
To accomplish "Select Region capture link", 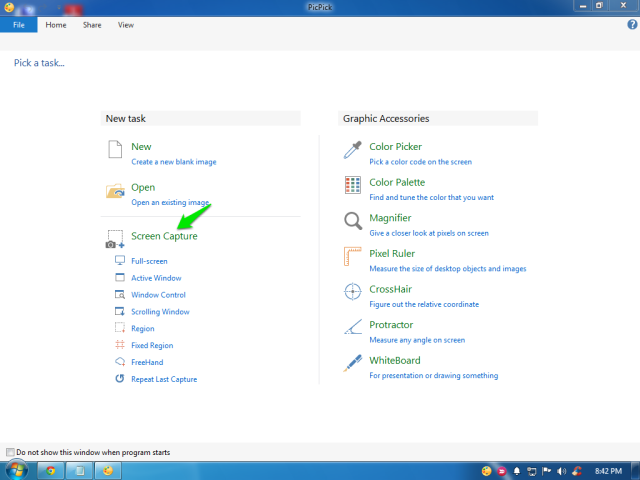I will click(x=143, y=329).
